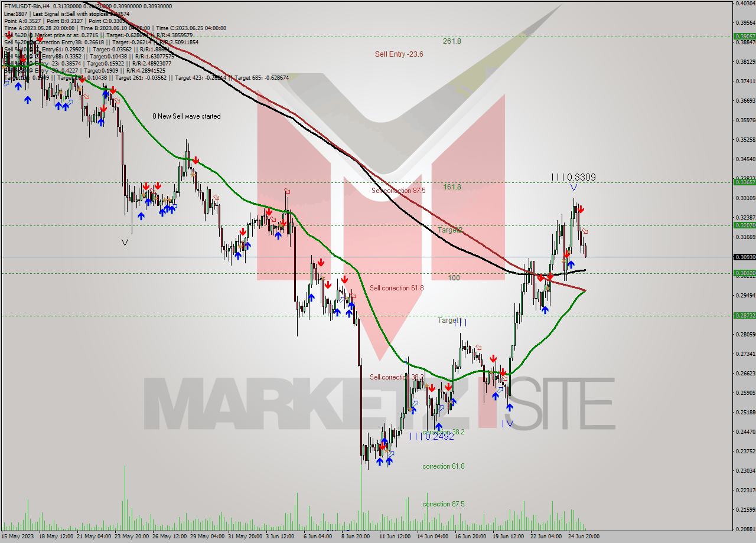Click the 'Sell Entry -23.6' chart label
756x543 pixels.
click(399, 54)
